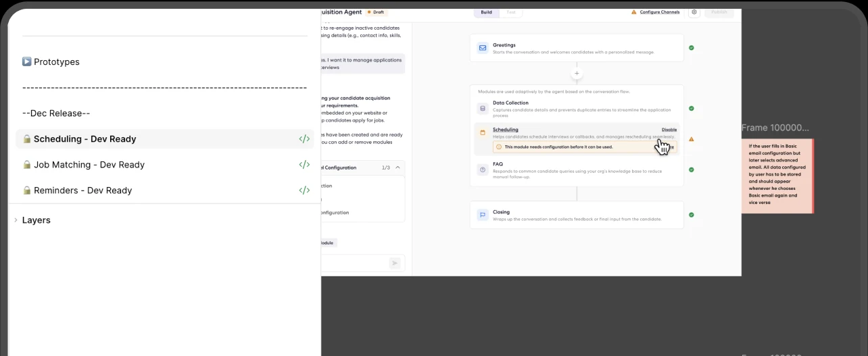Switch to the Test tab
Screen dimensions: 868x356
[510, 12]
